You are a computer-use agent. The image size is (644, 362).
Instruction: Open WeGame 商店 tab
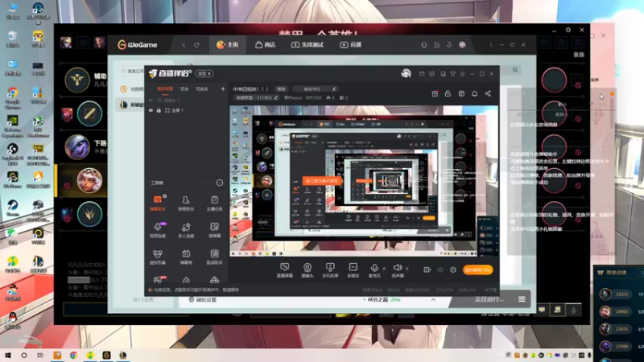click(x=266, y=45)
